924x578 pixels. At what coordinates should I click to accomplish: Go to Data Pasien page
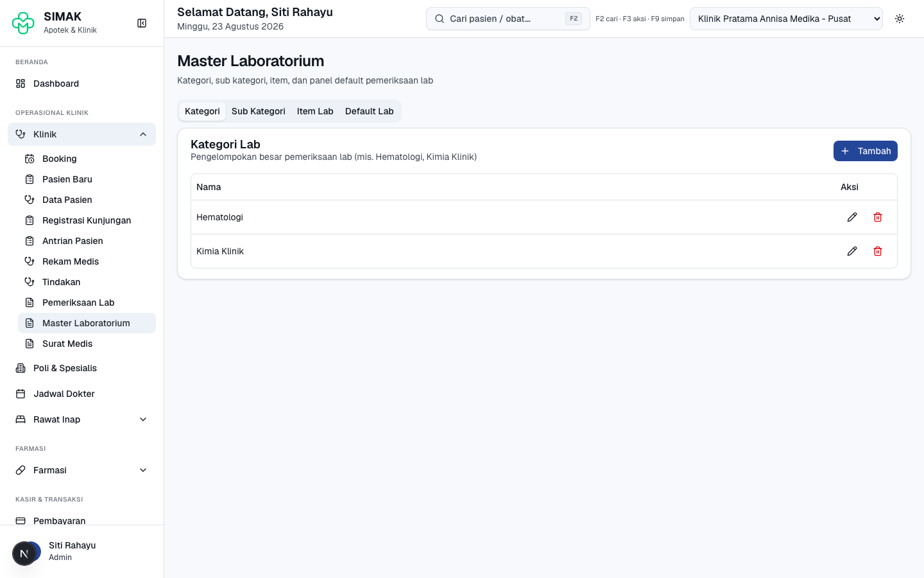click(x=87, y=200)
